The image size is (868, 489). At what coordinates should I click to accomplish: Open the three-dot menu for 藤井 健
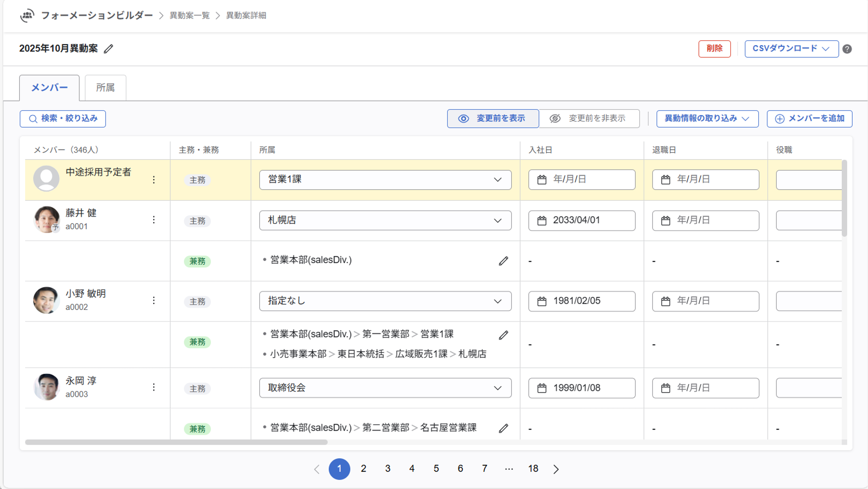[x=154, y=220]
